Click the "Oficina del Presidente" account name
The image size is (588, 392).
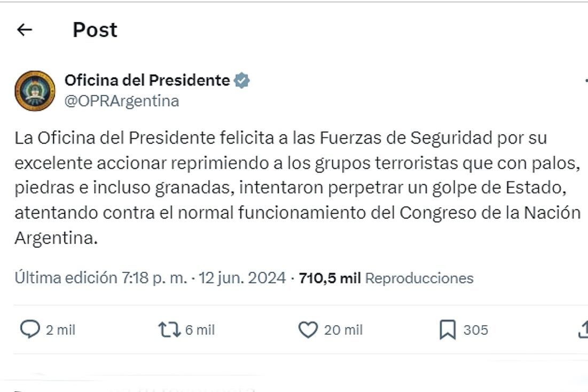coord(147,81)
